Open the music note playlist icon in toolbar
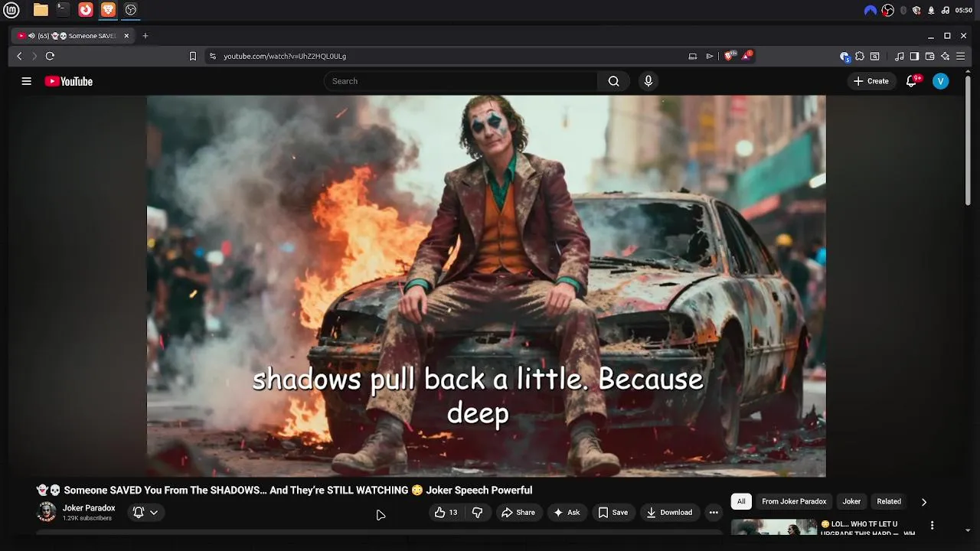This screenshot has height=551, width=980. pos(900,56)
